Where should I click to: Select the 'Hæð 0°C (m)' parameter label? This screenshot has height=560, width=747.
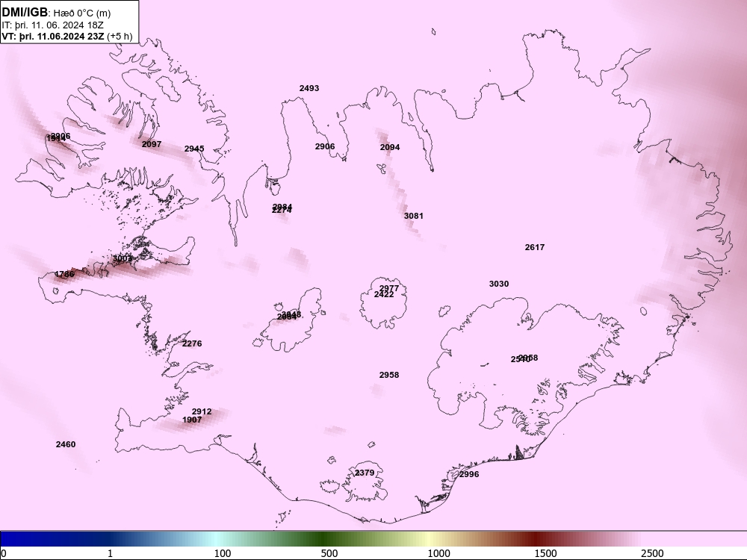tap(82, 13)
